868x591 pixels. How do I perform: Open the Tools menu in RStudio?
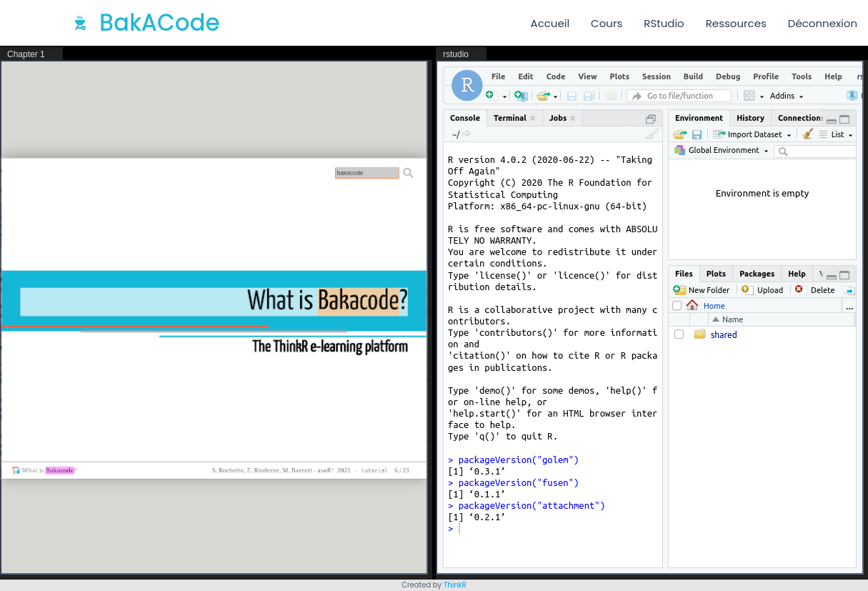pyautogui.click(x=802, y=76)
